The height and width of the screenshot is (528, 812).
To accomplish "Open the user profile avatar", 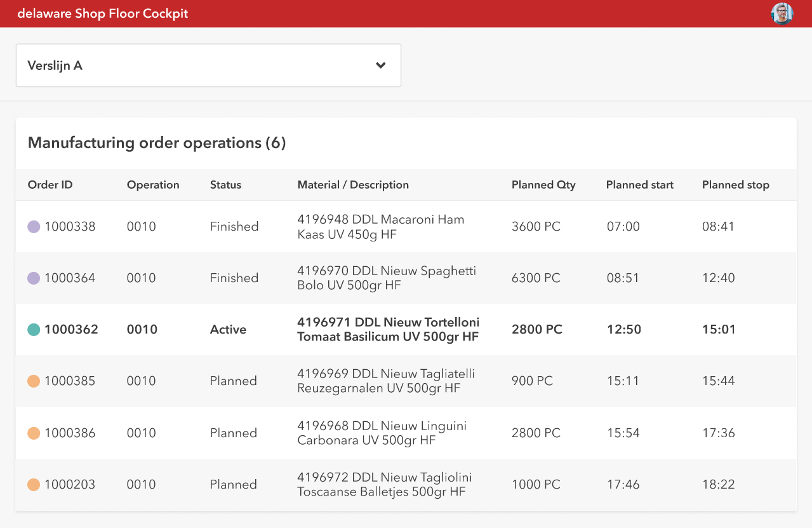I will [x=782, y=13].
